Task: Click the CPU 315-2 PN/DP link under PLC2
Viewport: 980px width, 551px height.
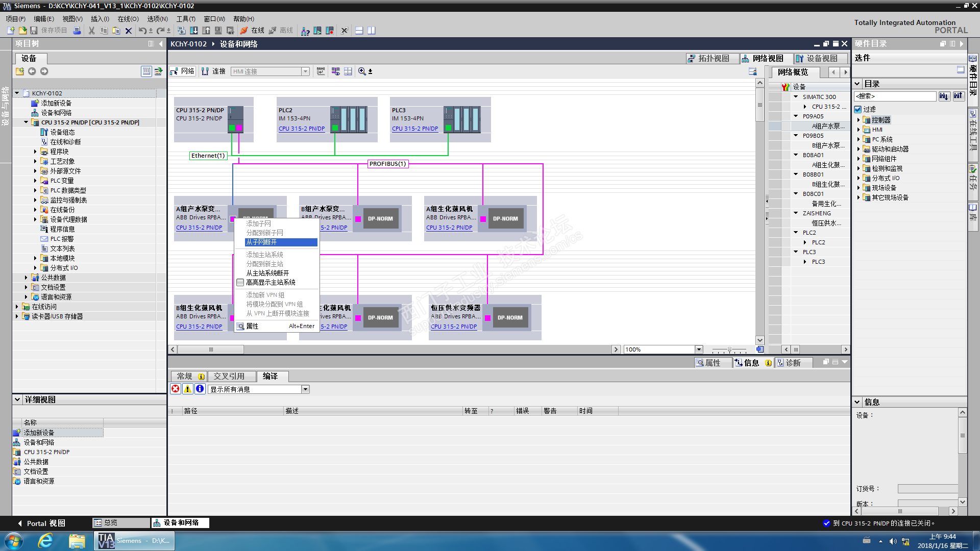Action: click(302, 129)
